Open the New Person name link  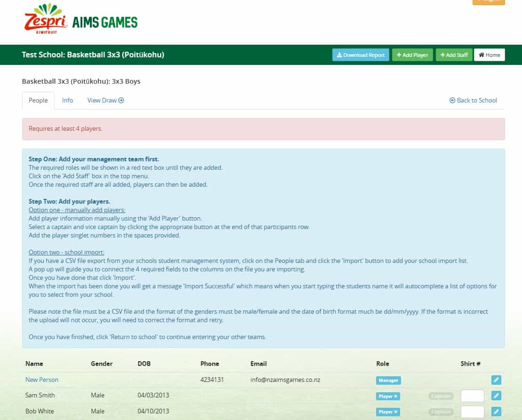(42, 380)
